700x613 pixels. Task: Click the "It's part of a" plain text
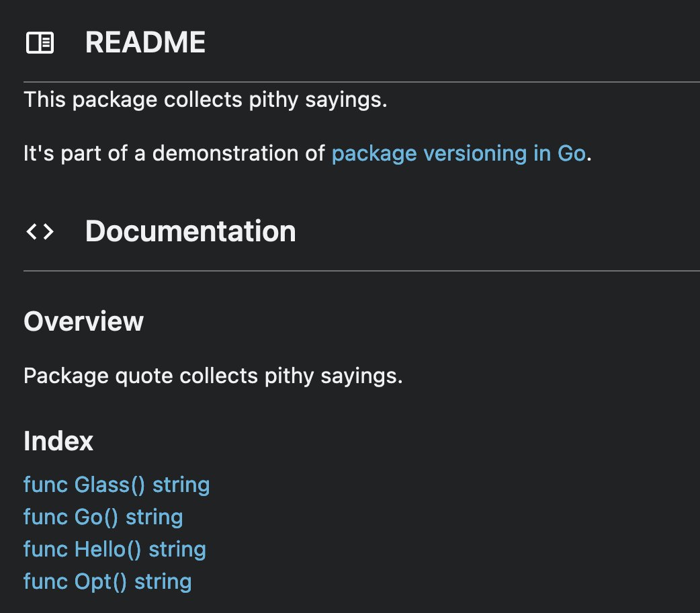85,154
